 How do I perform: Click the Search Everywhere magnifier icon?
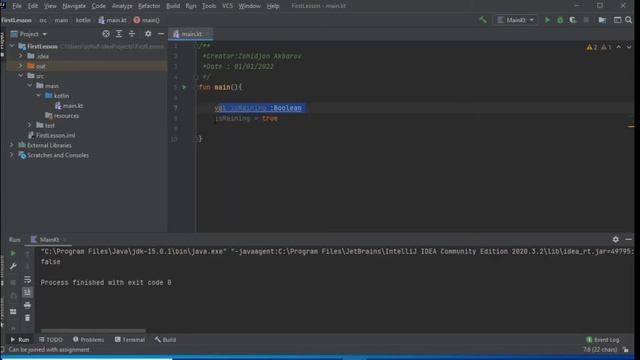tap(629, 20)
